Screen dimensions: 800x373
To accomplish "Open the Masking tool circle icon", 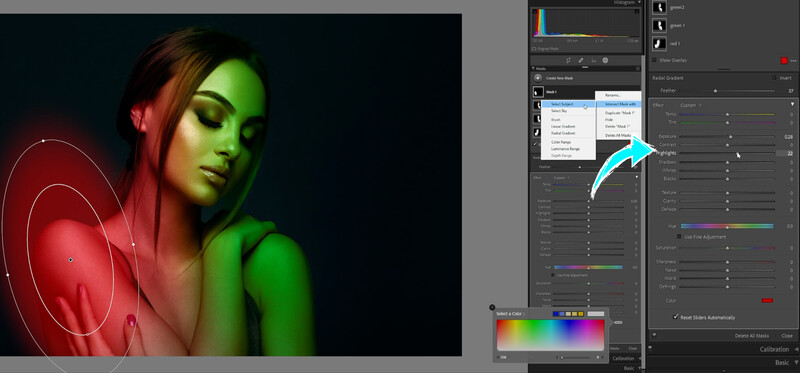I will click(x=605, y=60).
